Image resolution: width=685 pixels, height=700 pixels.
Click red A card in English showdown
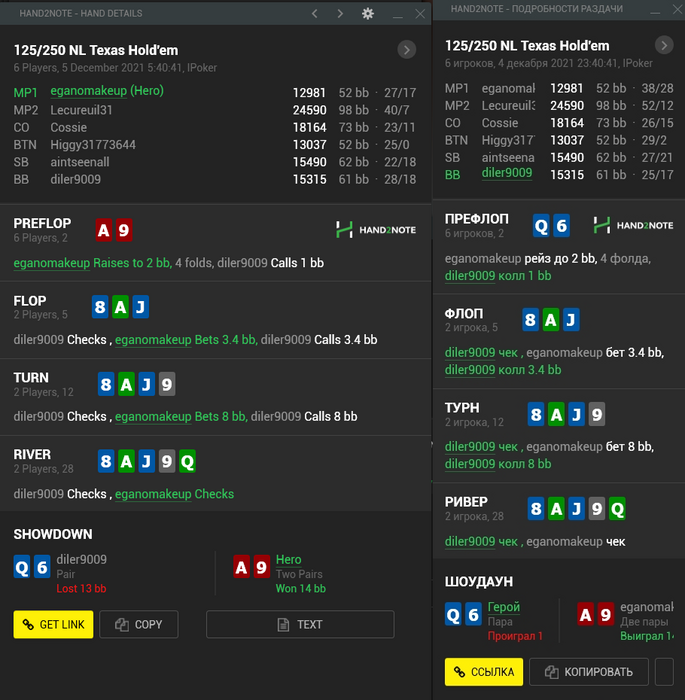pos(241,567)
